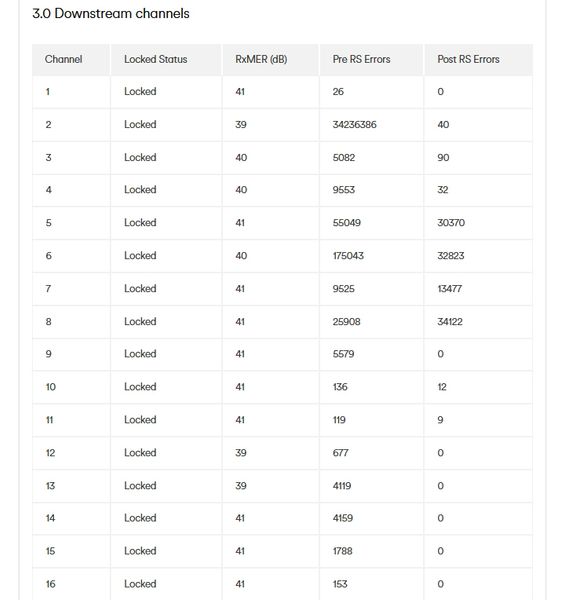Select the 3.0 Downstream channels heading
This screenshot has width=565, height=600.
pyautogui.click(x=111, y=13)
